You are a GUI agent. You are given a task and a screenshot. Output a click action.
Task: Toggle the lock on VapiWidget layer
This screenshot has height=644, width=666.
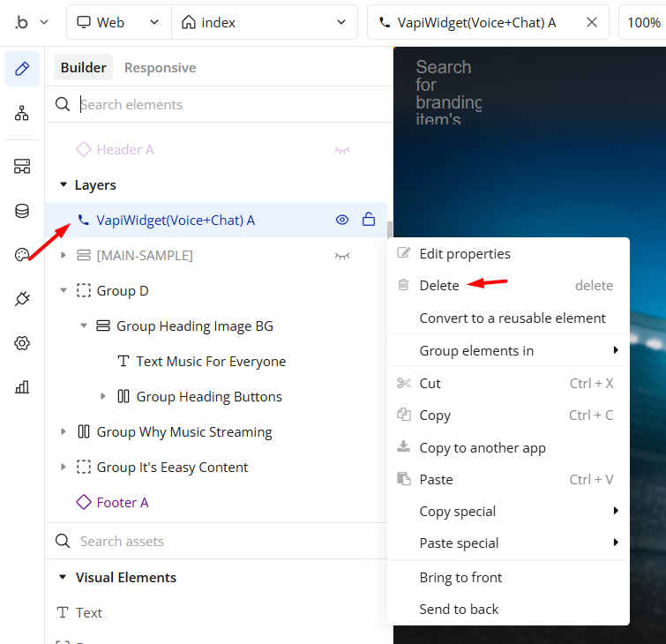point(369,219)
